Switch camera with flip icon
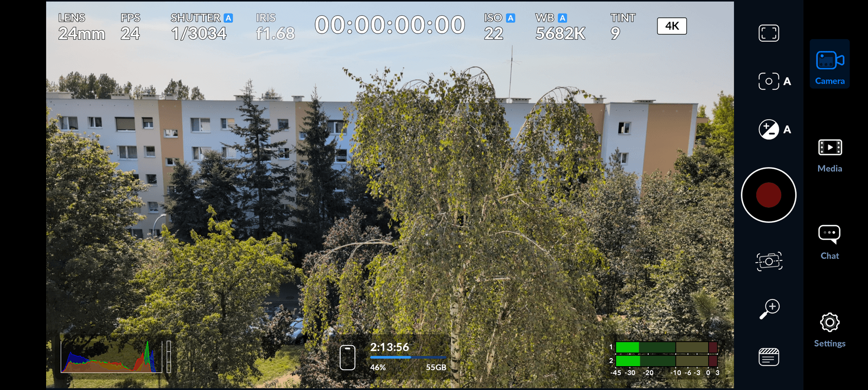 (769, 261)
